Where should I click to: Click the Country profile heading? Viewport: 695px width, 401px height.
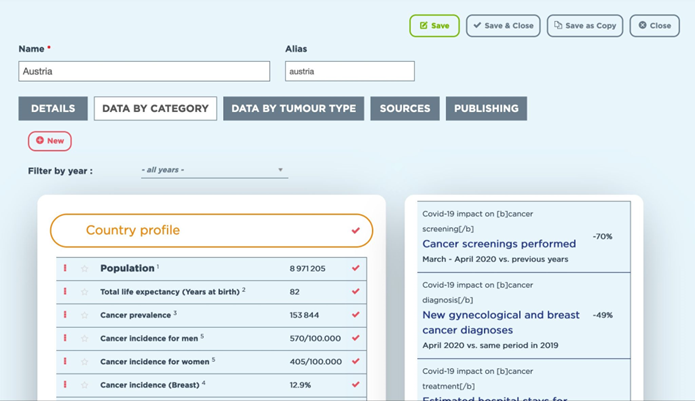pos(133,230)
